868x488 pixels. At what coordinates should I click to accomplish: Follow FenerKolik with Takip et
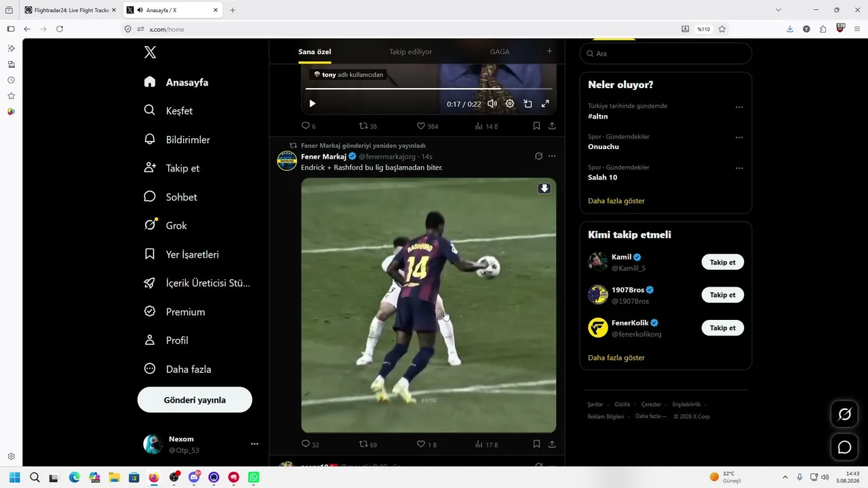coord(722,328)
